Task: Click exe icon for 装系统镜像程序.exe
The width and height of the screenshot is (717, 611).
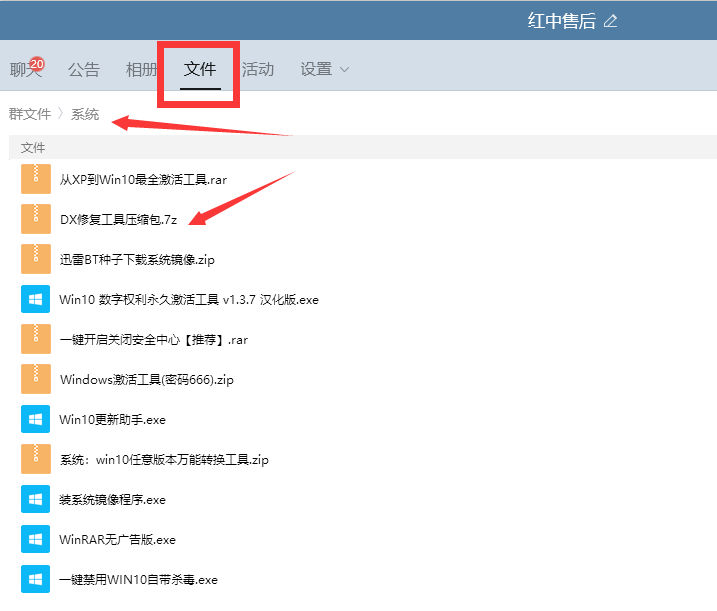Action: tap(36, 499)
